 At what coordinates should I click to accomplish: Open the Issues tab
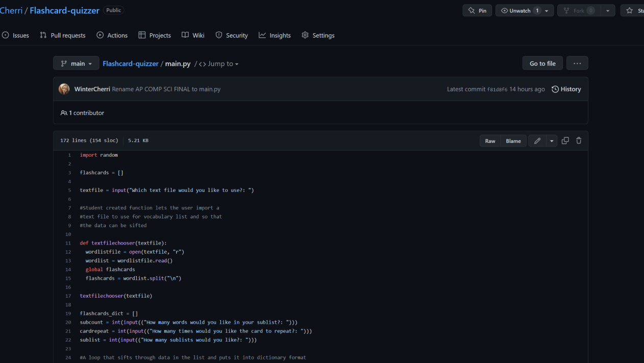click(x=15, y=35)
